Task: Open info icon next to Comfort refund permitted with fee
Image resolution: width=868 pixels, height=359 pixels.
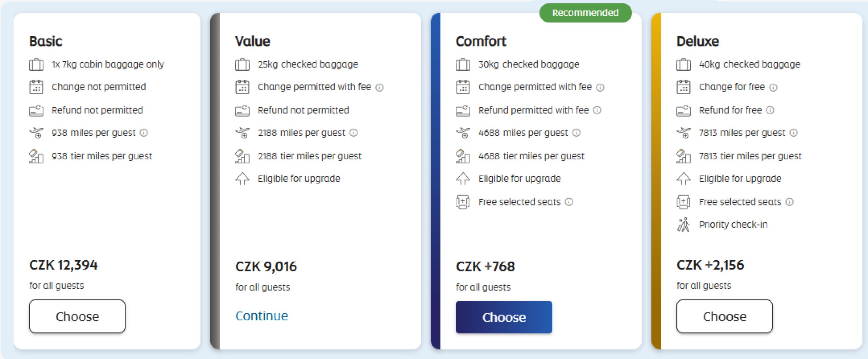Action: coord(597,110)
